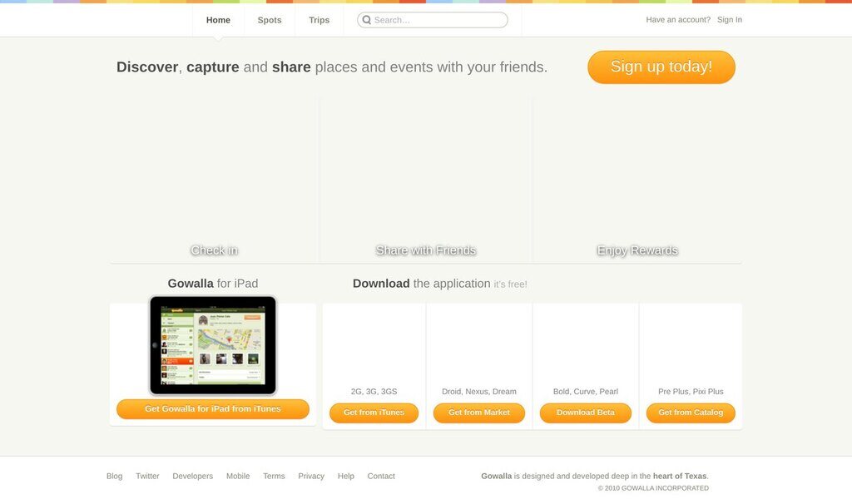The width and height of the screenshot is (852, 504).
Task: Click Get Gowalla for iPad from iTunes
Action: point(213,409)
